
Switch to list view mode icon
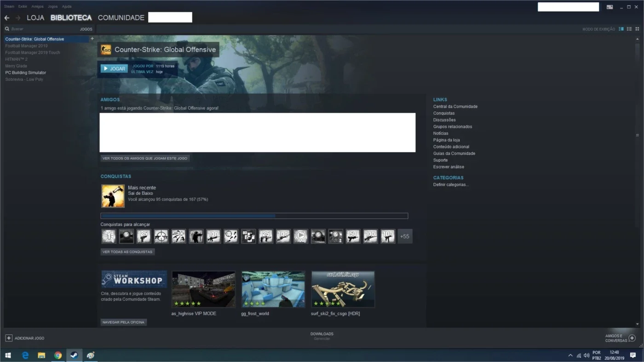(629, 29)
